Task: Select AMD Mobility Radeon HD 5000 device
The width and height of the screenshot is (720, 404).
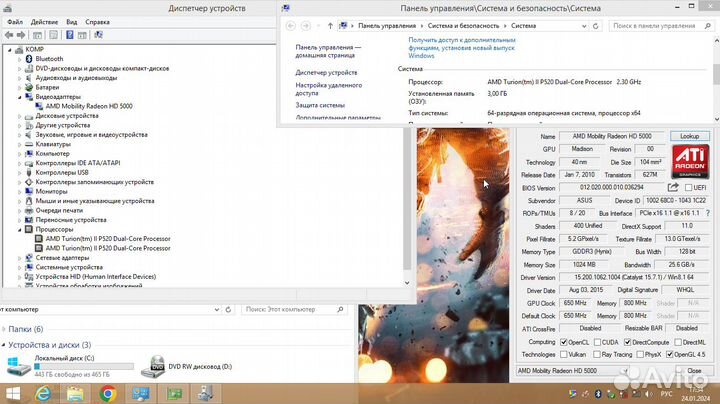Action: click(88, 106)
